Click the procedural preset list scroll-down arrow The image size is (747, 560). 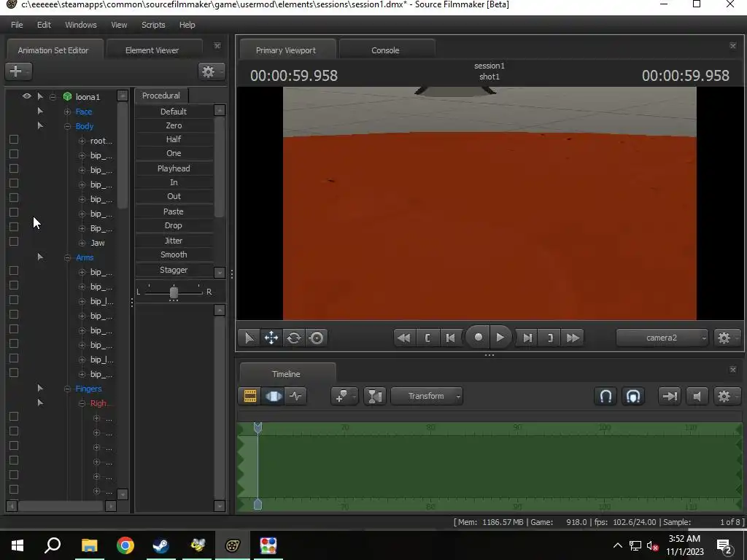[220, 273]
